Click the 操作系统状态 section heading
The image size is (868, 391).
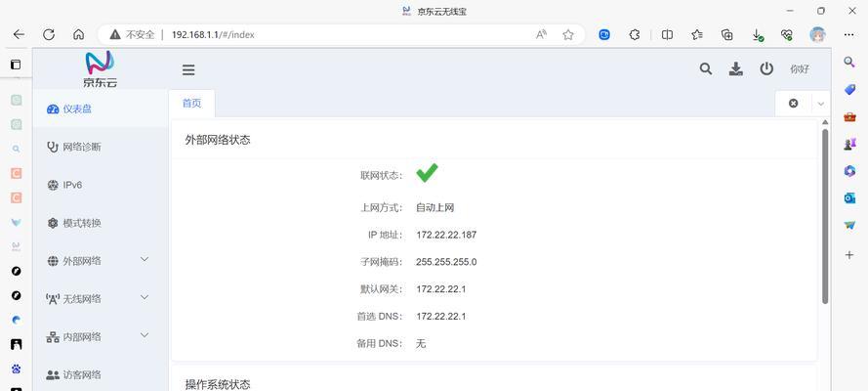pyautogui.click(x=218, y=384)
